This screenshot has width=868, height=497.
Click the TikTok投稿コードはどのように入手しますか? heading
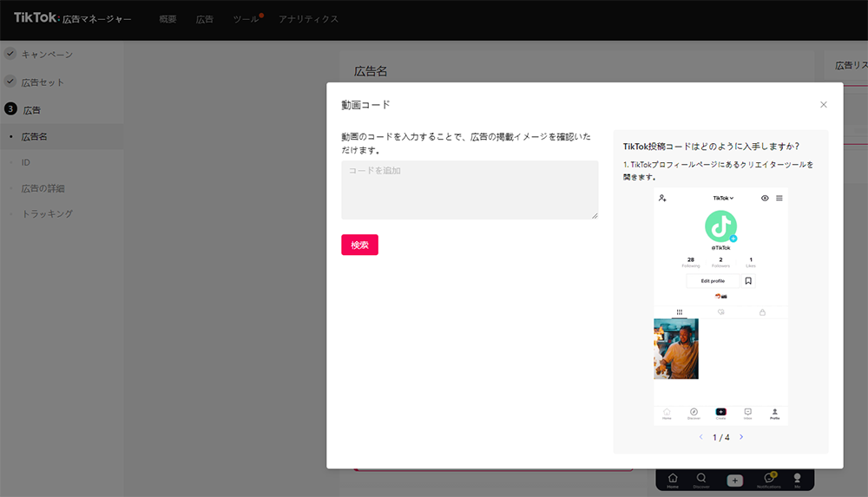[x=712, y=146]
